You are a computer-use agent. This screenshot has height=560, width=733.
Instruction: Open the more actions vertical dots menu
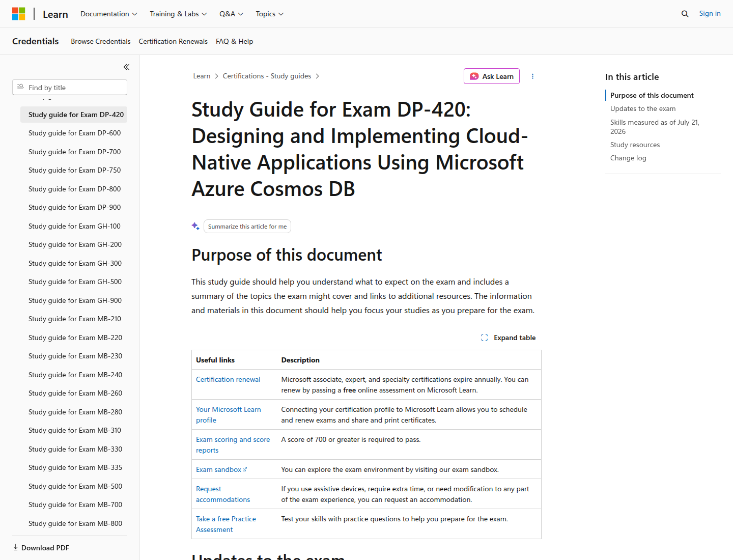pyautogui.click(x=532, y=76)
